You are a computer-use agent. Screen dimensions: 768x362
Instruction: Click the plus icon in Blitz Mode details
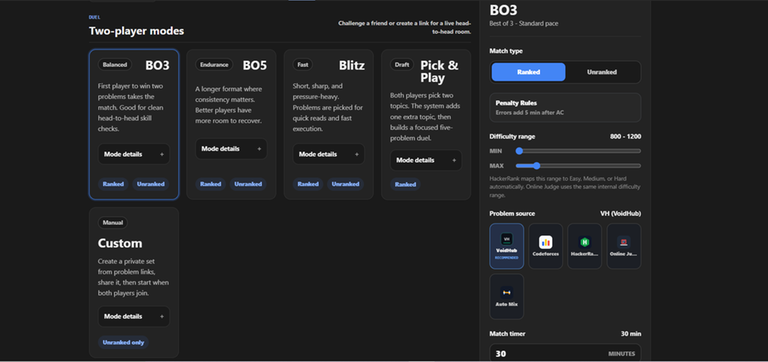357,154
